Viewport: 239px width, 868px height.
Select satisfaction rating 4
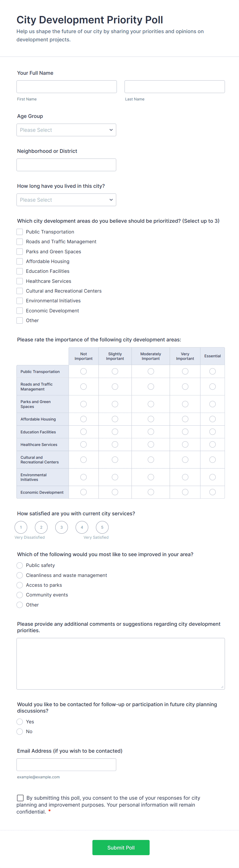pos(82,527)
